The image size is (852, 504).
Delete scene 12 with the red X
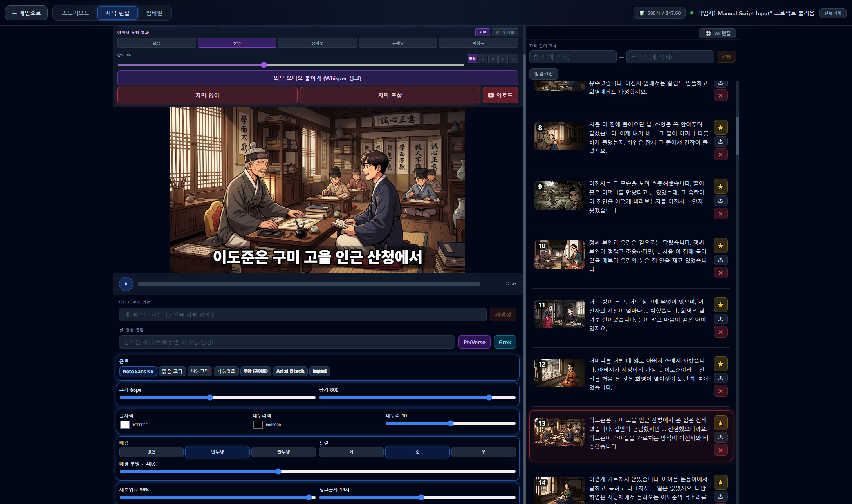pos(720,391)
